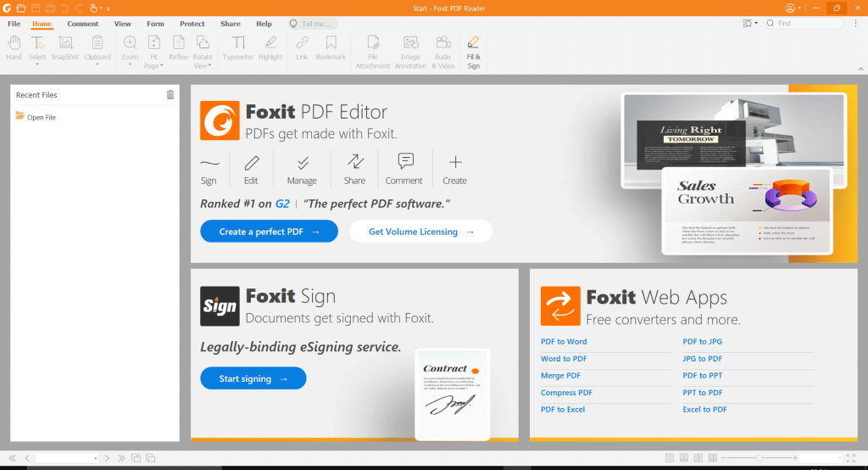Click Open File in Recent Files
The image size is (868, 470).
(36, 117)
